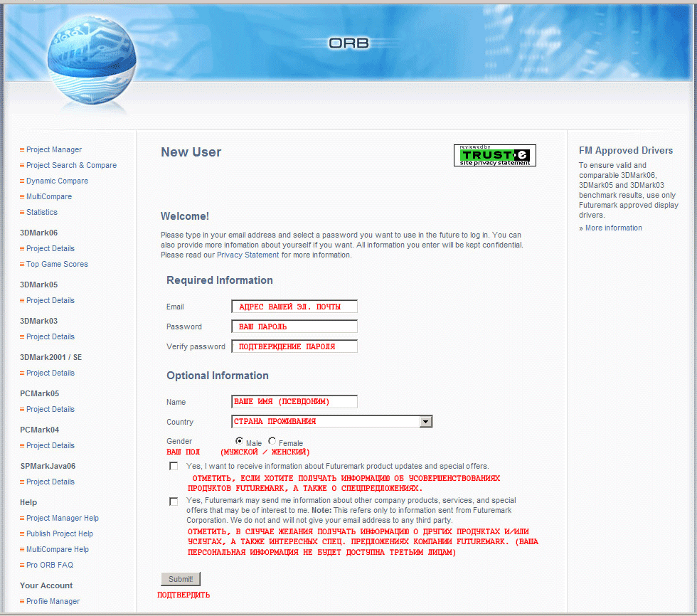Click the Country field label
The image size is (697, 616).
[180, 423]
